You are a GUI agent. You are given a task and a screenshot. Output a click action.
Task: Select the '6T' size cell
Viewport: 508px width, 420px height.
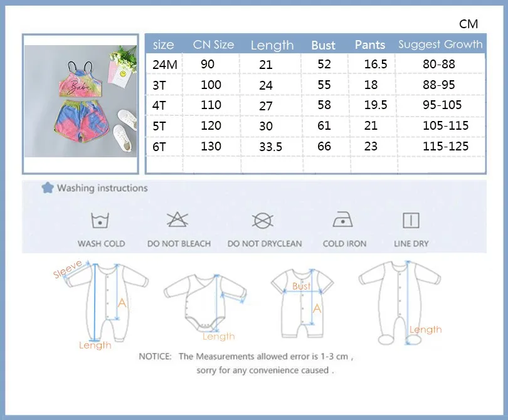point(159,147)
